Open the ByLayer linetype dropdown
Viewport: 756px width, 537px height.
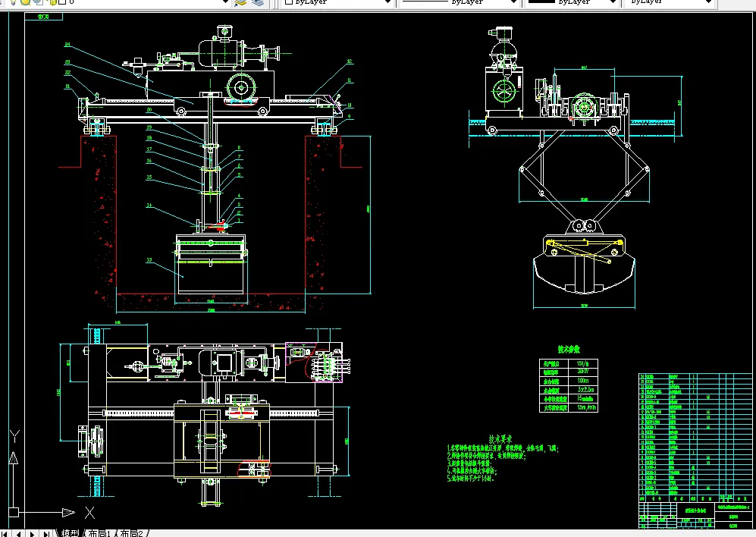514,2
